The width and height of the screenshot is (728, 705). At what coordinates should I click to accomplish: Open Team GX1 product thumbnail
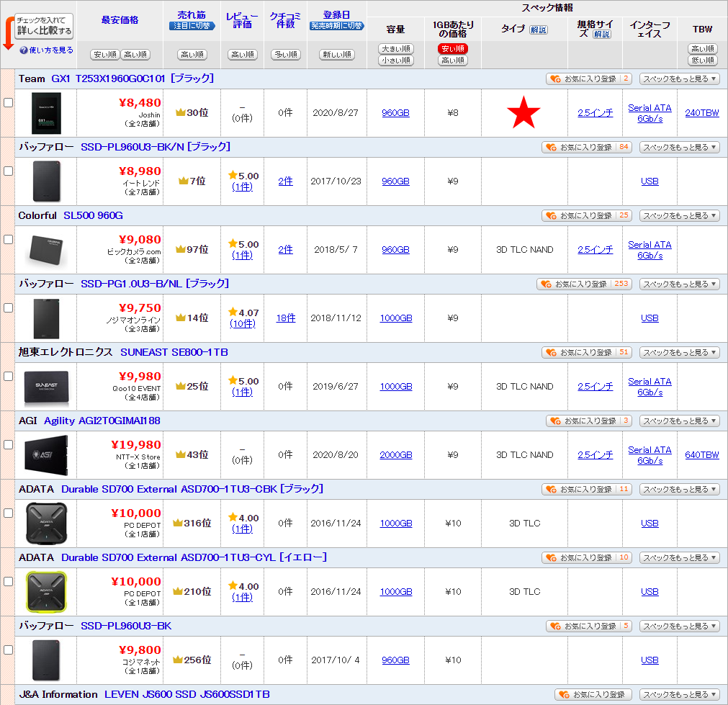point(46,113)
